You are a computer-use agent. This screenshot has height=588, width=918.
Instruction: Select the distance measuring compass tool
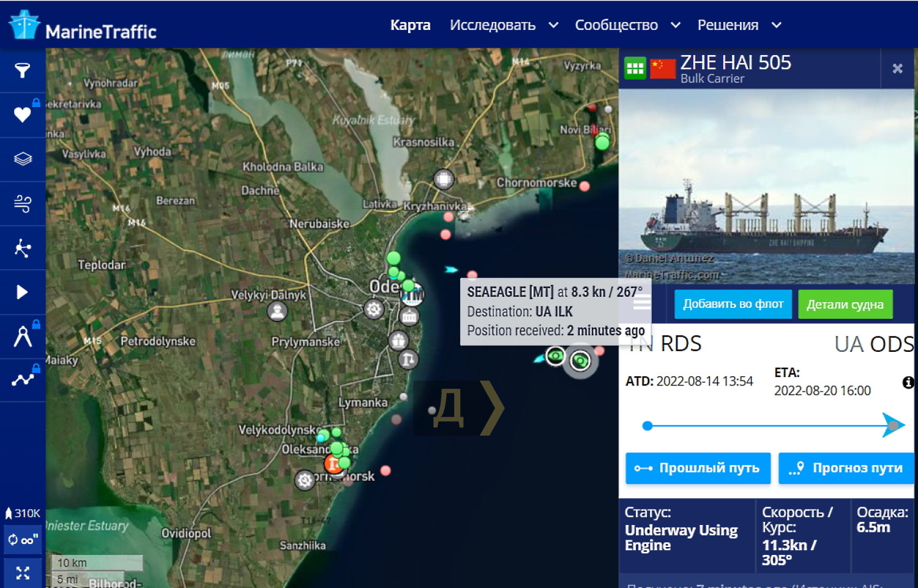(23, 336)
